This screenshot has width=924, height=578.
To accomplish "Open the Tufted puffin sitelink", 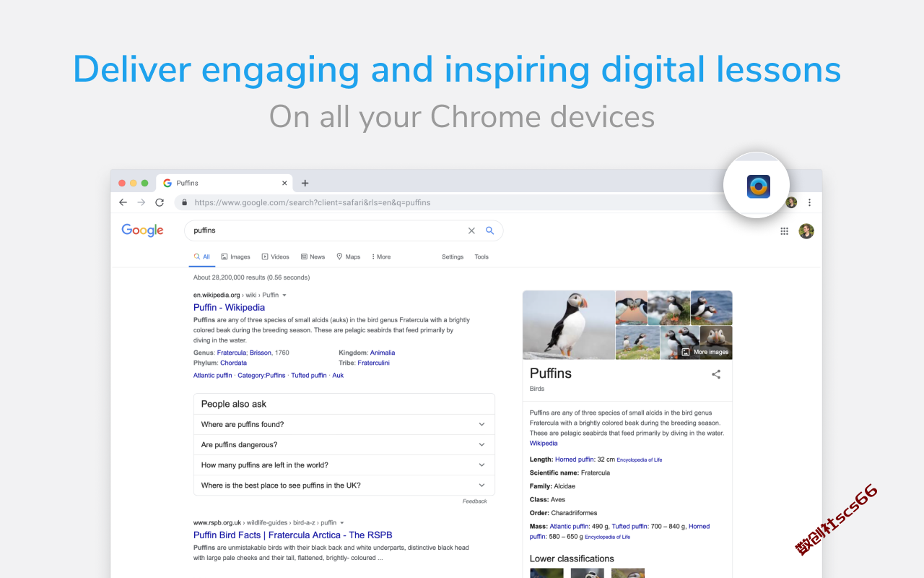I will tap(309, 376).
